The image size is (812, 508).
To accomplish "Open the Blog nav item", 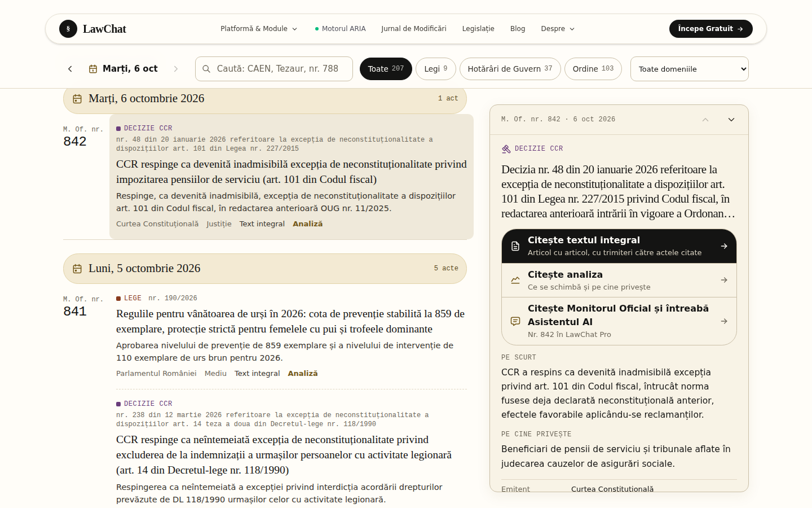I will click(518, 29).
